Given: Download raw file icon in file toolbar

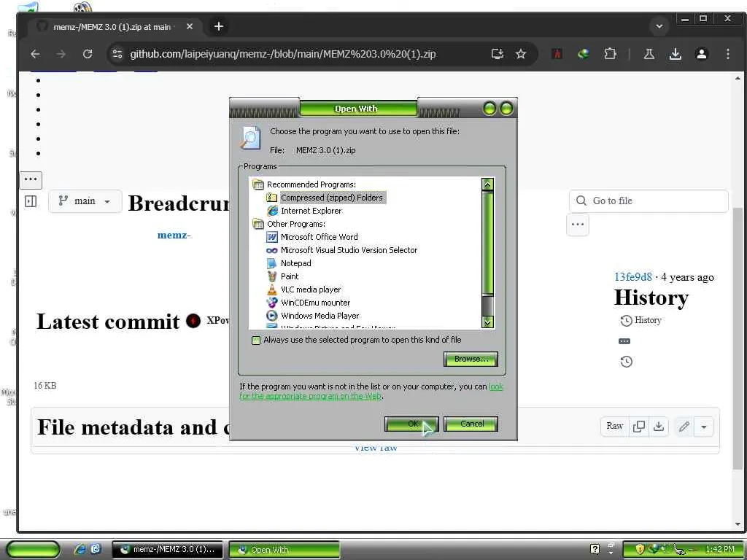Looking at the screenshot, I should pyautogui.click(x=659, y=426).
